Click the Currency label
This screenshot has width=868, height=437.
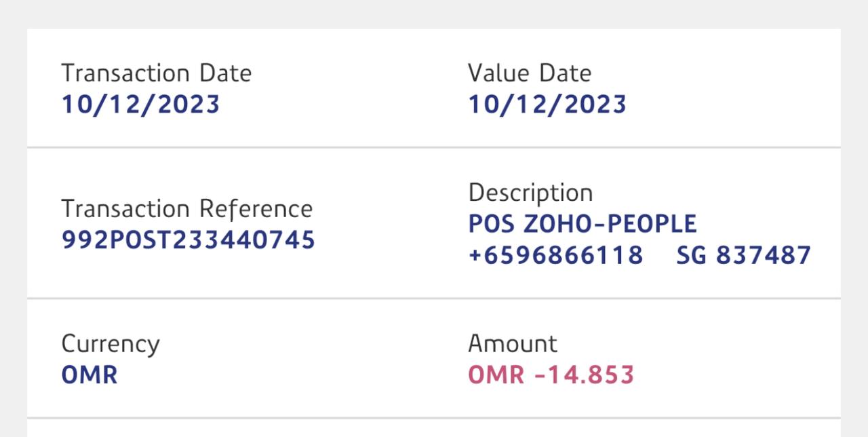pos(110,344)
